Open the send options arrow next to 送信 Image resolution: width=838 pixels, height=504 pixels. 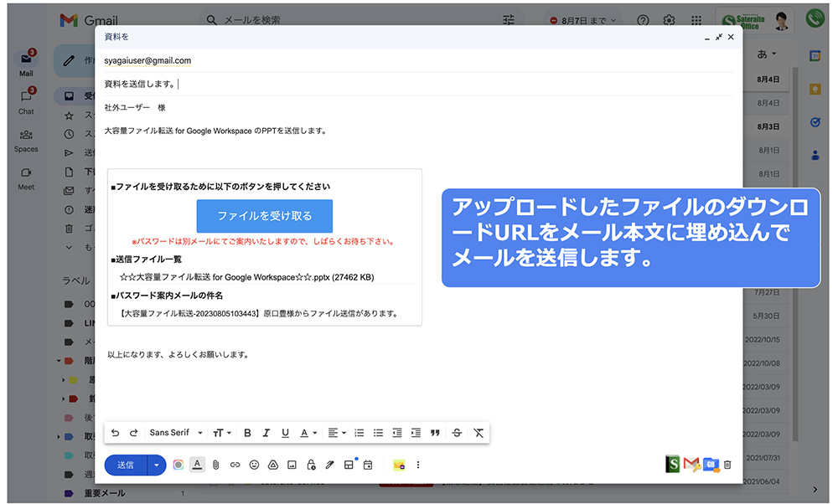[x=157, y=465]
